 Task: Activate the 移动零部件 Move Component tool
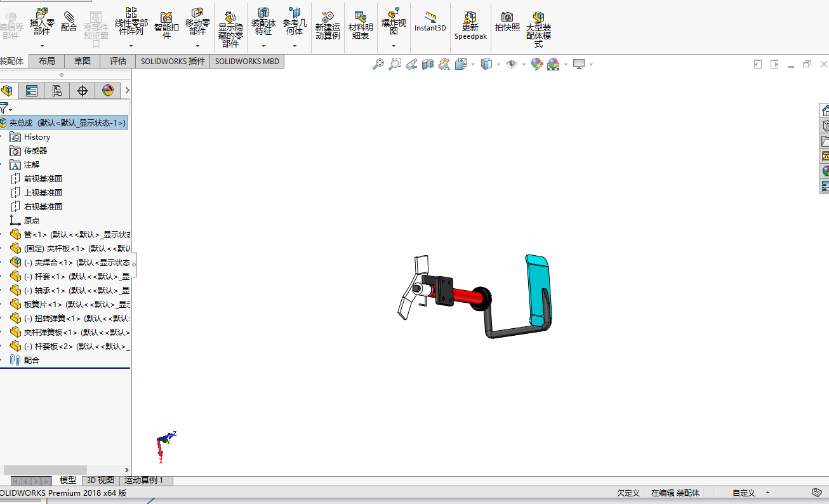197,21
